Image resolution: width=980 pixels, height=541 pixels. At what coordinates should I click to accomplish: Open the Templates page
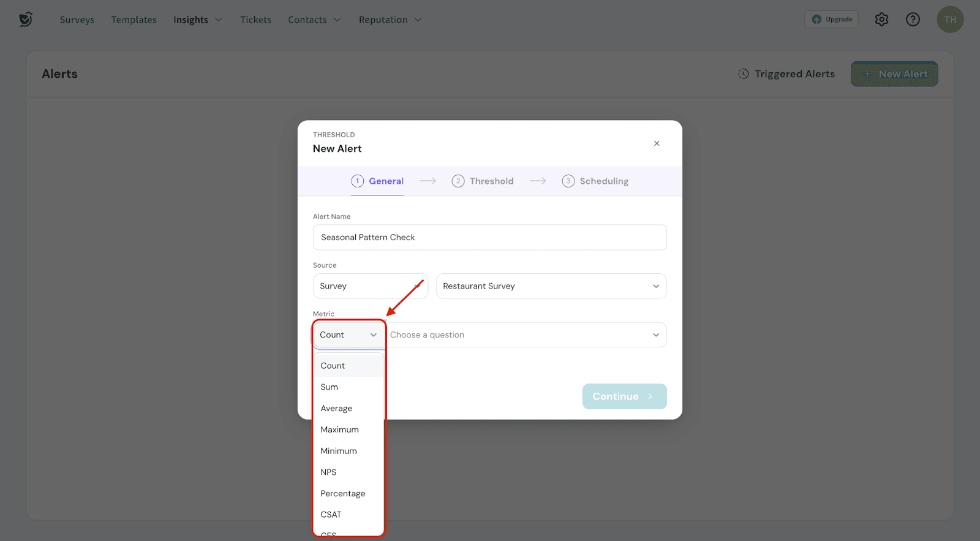(x=134, y=20)
